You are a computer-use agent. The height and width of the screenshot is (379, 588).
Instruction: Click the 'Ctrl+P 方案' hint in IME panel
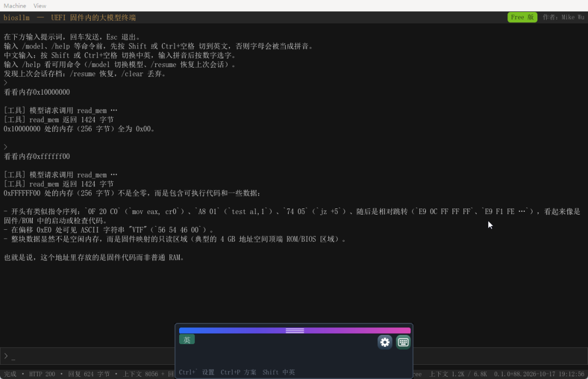[238, 372]
